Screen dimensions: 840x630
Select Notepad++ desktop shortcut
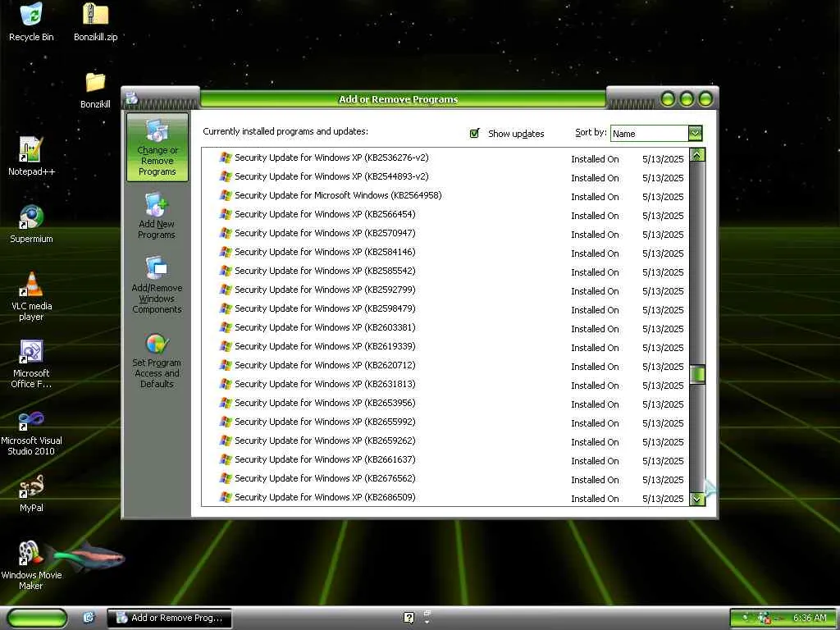click(31, 157)
